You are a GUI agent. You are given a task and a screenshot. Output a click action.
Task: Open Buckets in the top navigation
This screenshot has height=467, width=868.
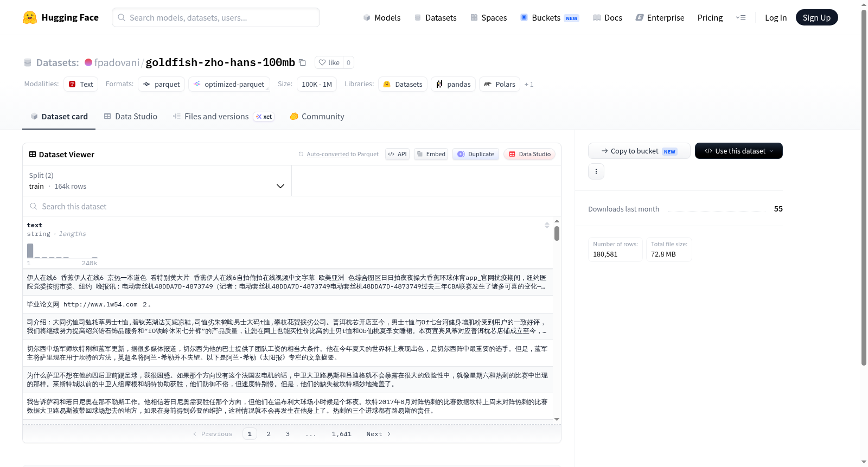click(x=550, y=18)
